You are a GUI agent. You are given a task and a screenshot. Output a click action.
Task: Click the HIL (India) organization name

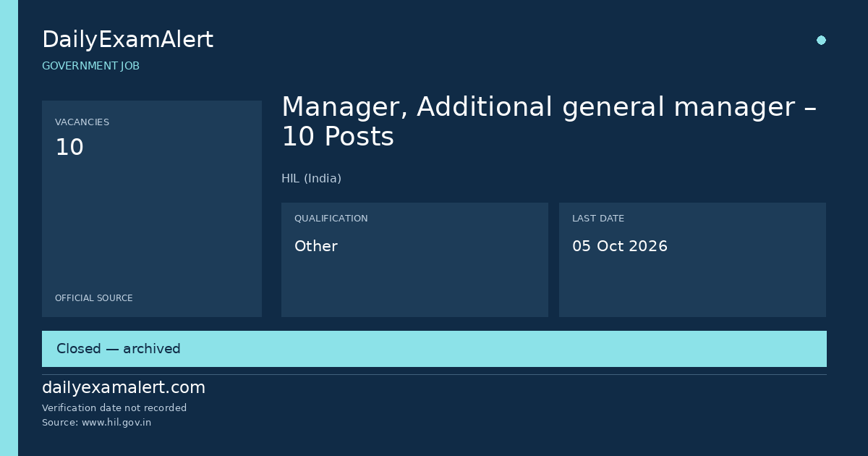click(311, 178)
